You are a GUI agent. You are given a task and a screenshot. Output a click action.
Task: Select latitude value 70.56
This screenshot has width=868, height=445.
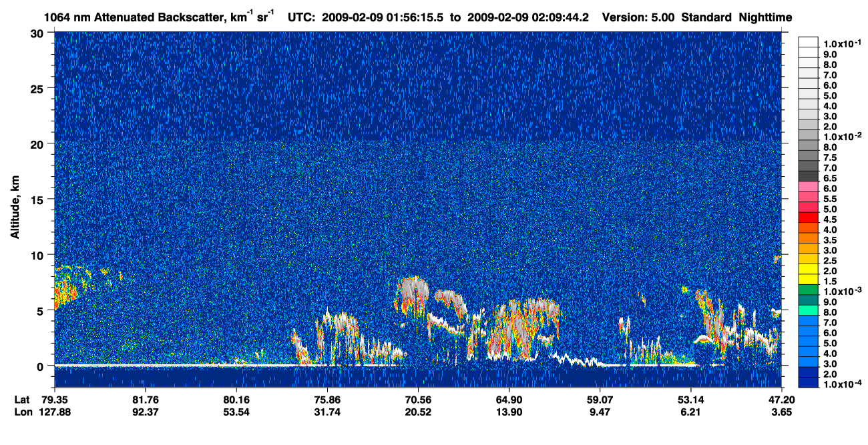pos(417,399)
